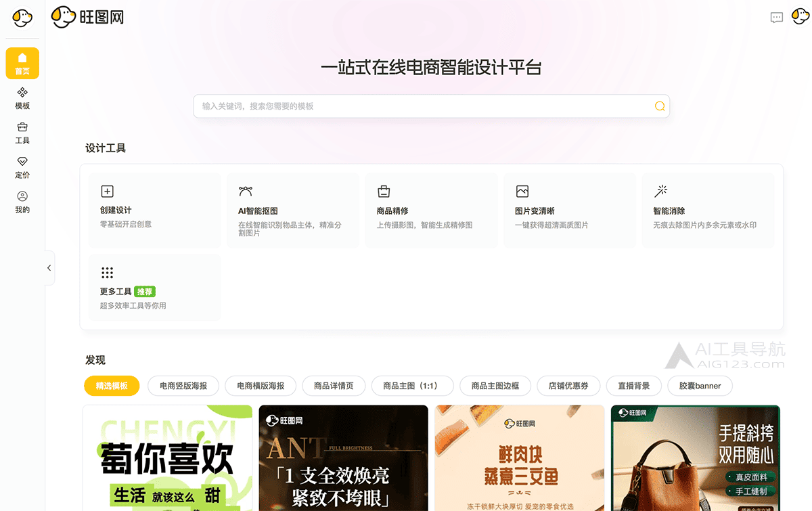Open the 图片变清晰 tool title
Viewport: 812px width, 511px height.
coord(535,211)
